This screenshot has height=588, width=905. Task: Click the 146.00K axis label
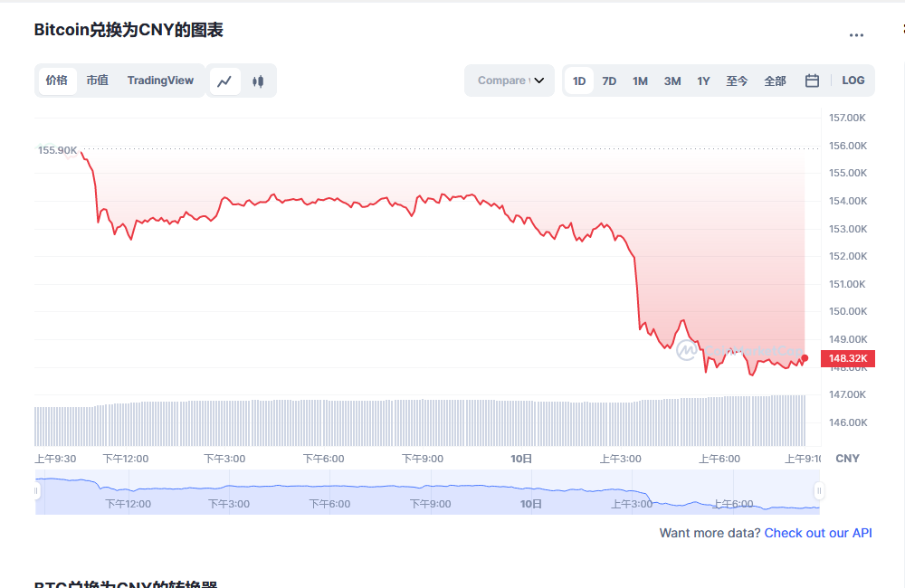click(x=848, y=422)
